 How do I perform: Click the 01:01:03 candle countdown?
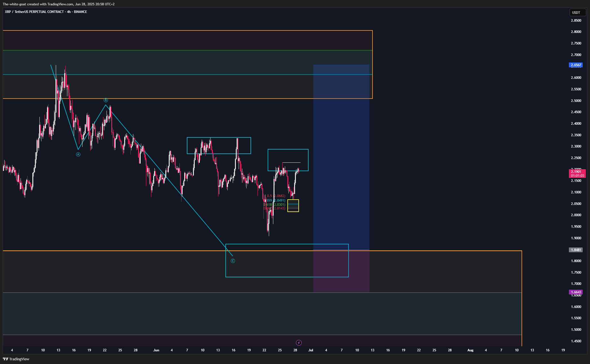[x=577, y=176]
